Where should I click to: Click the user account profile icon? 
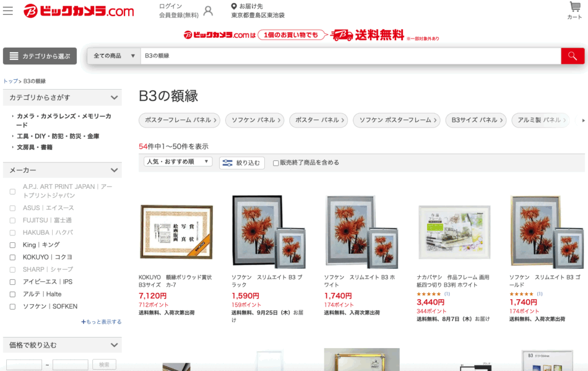click(x=208, y=11)
